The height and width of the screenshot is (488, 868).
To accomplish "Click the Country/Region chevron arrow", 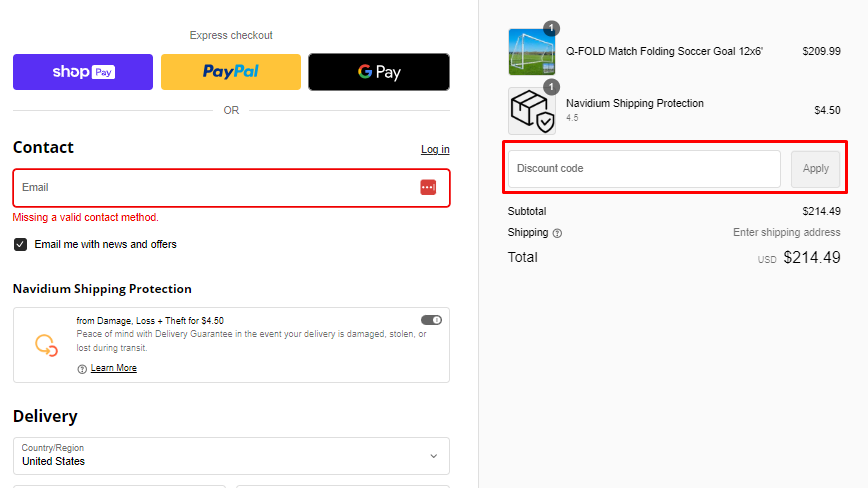I will coord(434,456).
